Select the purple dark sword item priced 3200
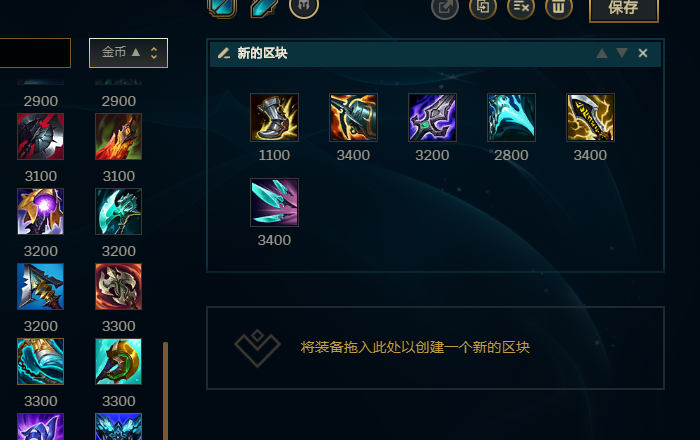Viewport: 700px width, 440px height. point(432,117)
